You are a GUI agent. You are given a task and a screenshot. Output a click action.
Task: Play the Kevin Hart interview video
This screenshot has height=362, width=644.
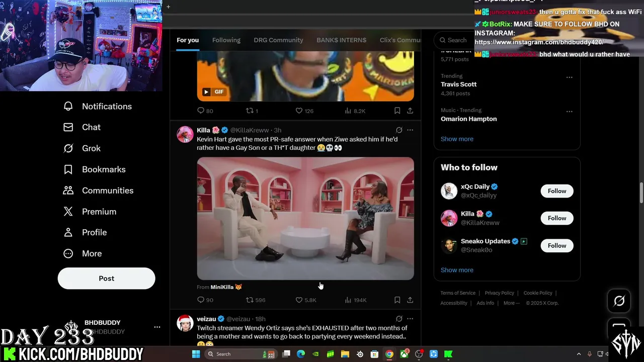pos(305,219)
